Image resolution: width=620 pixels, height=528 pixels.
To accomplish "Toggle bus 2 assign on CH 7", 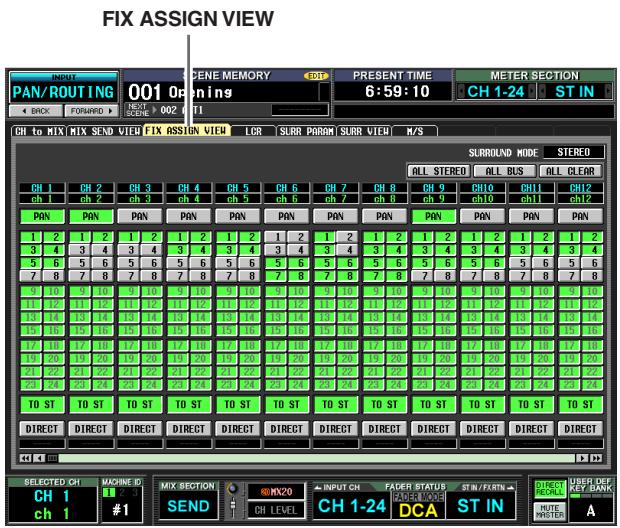I will (347, 237).
